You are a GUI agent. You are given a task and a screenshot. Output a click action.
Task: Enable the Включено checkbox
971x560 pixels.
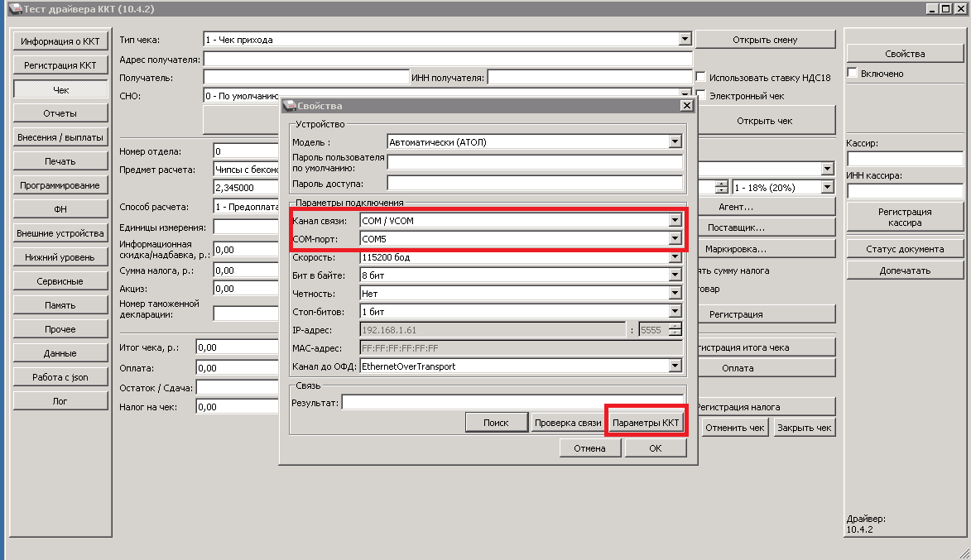(852, 74)
